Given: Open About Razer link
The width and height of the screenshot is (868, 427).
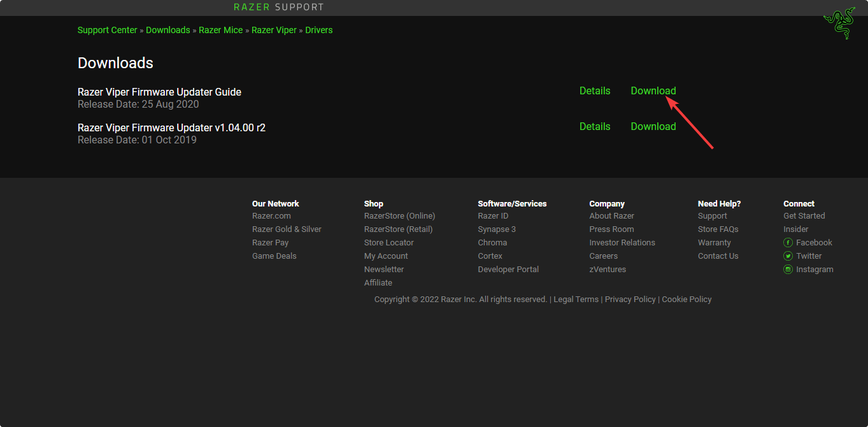Looking at the screenshot, I should click(x=612, y=215).
